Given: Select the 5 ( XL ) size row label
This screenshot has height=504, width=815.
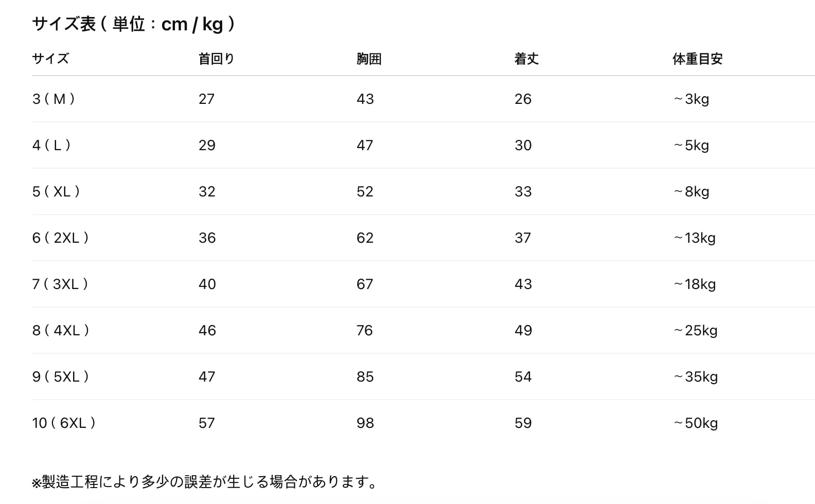Looking at the screenshot, I should 56,191.
